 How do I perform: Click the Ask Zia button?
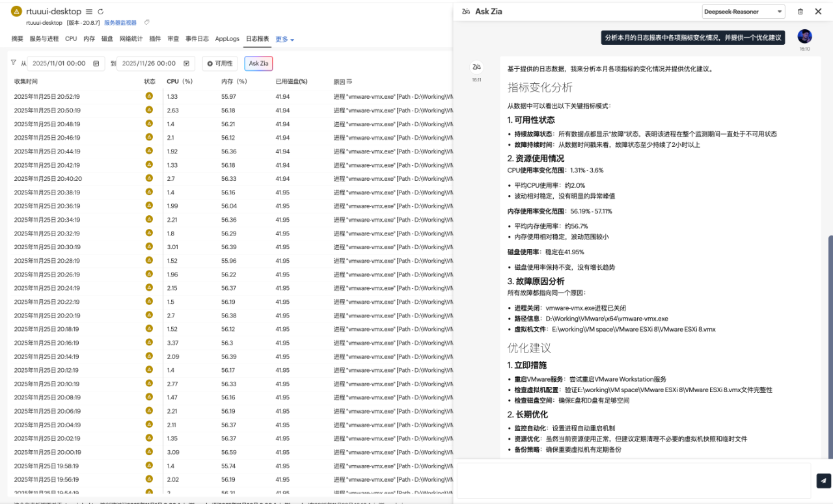coord(258,64)
